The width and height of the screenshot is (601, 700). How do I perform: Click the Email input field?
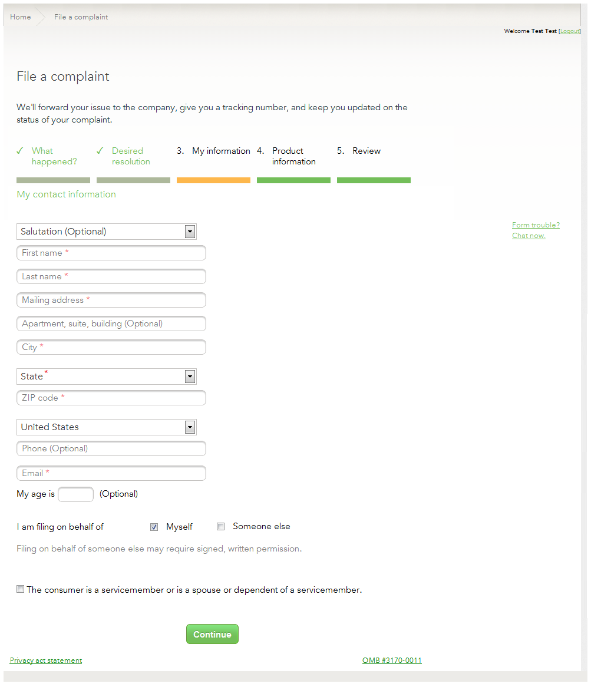tap(111, 473)
